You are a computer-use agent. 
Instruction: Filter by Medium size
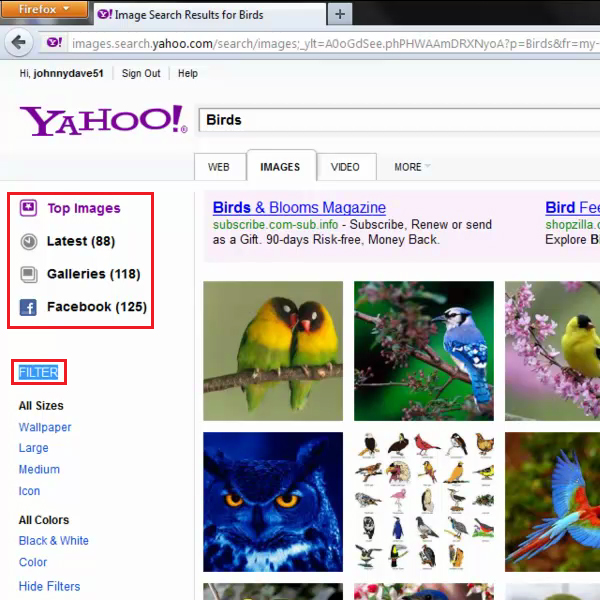pos(39,470)
